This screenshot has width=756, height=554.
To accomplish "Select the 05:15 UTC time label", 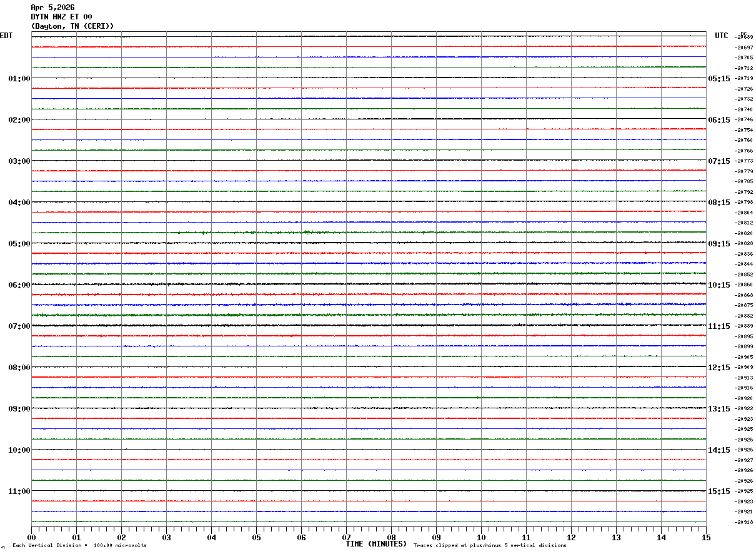I will pos(719,79).
